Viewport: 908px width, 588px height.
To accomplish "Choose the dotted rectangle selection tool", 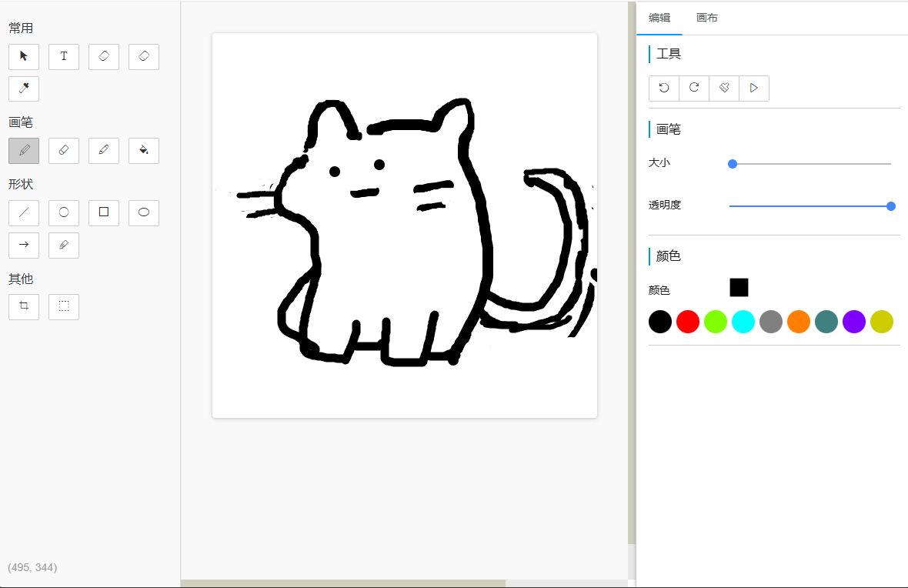I will click(64, 306).
